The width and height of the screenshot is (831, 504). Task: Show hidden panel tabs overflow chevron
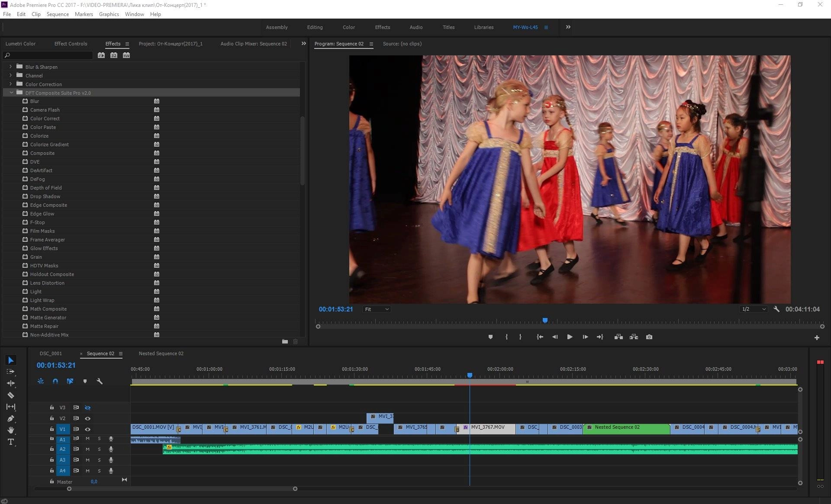coord(303,43)
